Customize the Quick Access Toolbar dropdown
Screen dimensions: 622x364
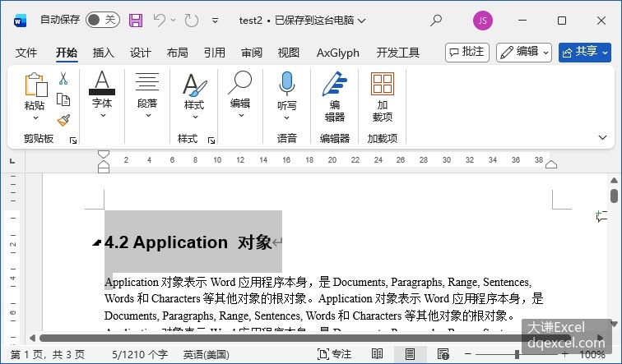pos(215,21)
